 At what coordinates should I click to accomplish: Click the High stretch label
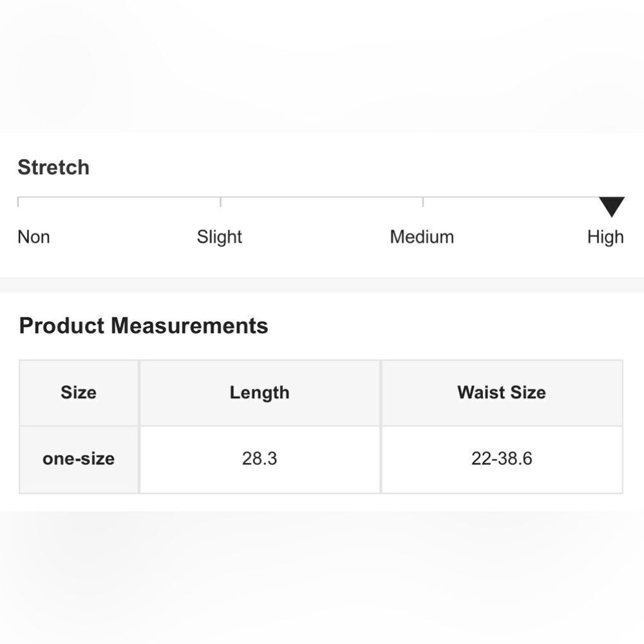(605, 237)
